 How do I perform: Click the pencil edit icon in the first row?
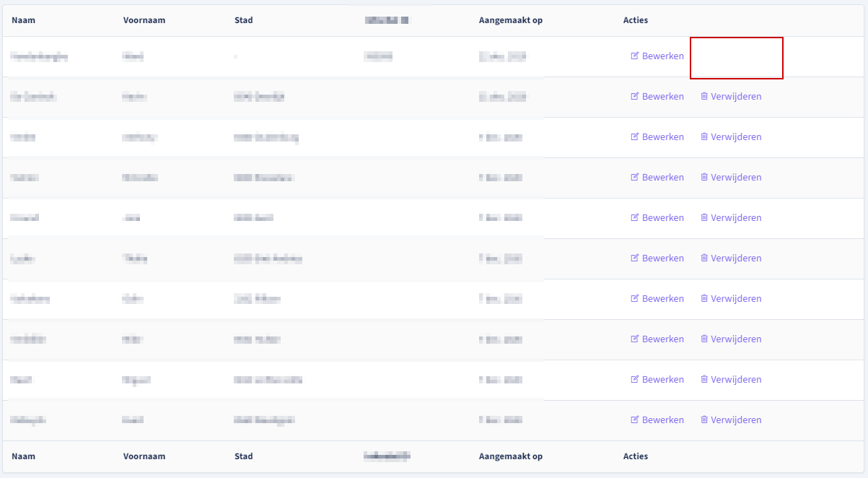pyautogui.click(x=636, y=56)
